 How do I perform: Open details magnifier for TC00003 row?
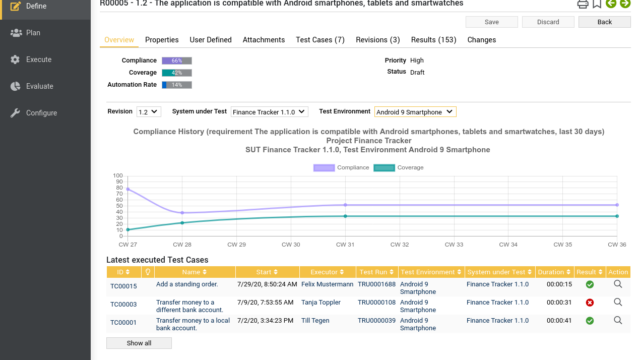[618, 302]
